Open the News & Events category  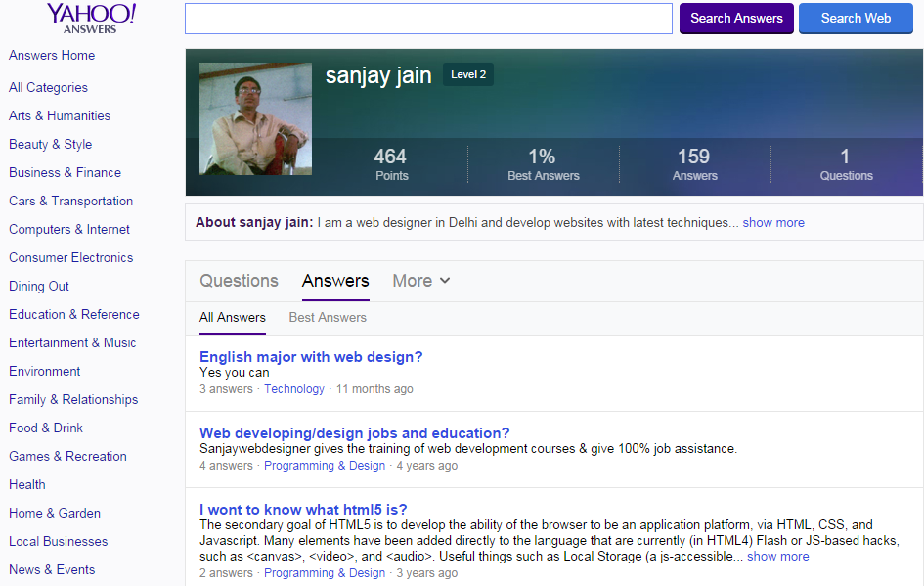(52, 569)
